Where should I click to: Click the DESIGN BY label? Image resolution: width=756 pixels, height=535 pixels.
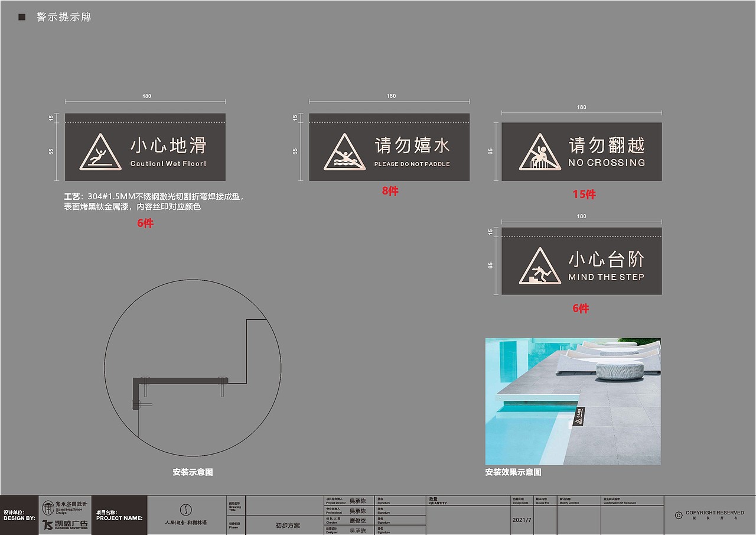[19, 518]
